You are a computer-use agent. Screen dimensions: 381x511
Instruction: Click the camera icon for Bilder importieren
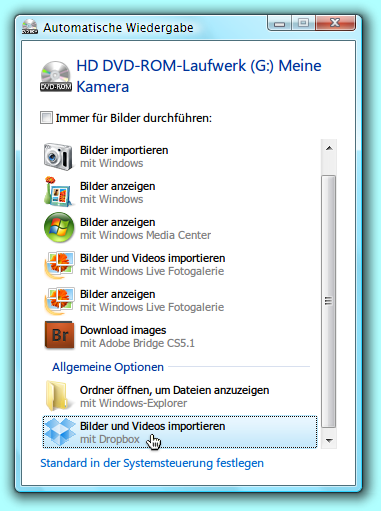[x=58, y=156]
